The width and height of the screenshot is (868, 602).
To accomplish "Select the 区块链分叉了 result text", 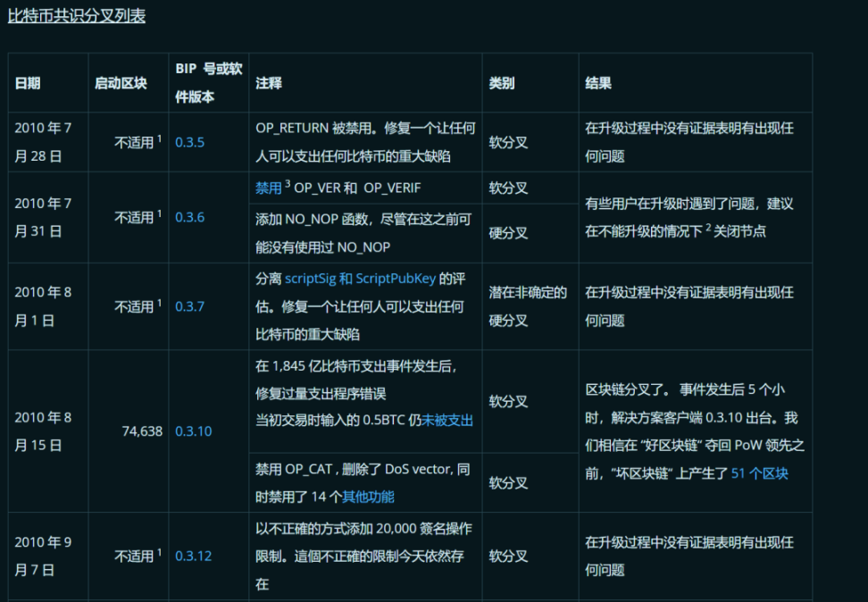I will tap(695, 431).
